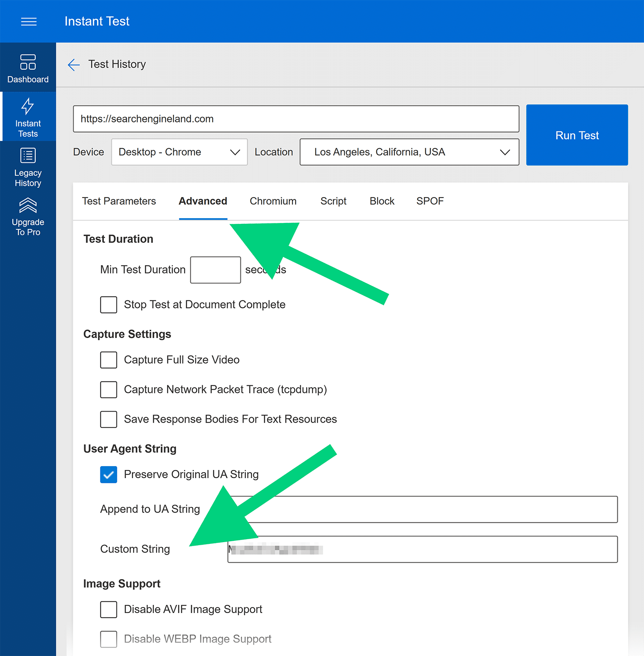Image resolution: width=644 pixels, height=656 pixels.
Task: Open Legacy History list icon
Action: pos(28,156)
